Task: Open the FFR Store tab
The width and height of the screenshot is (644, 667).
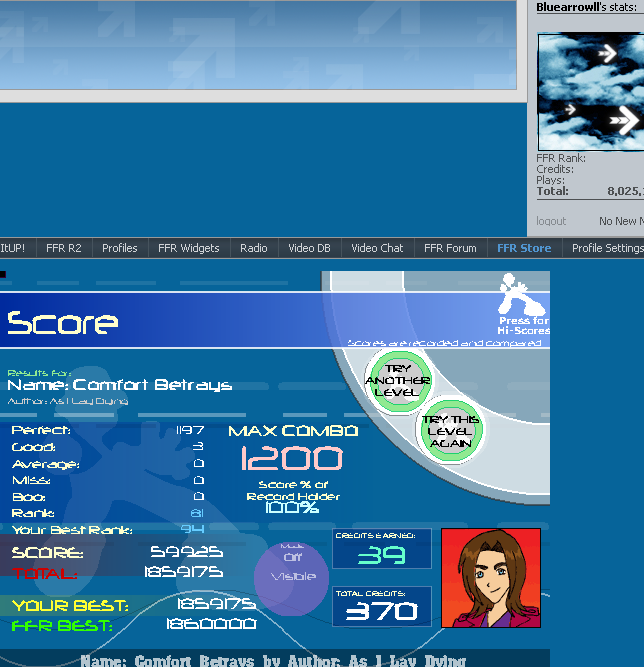Action: [x=524, y=248]
